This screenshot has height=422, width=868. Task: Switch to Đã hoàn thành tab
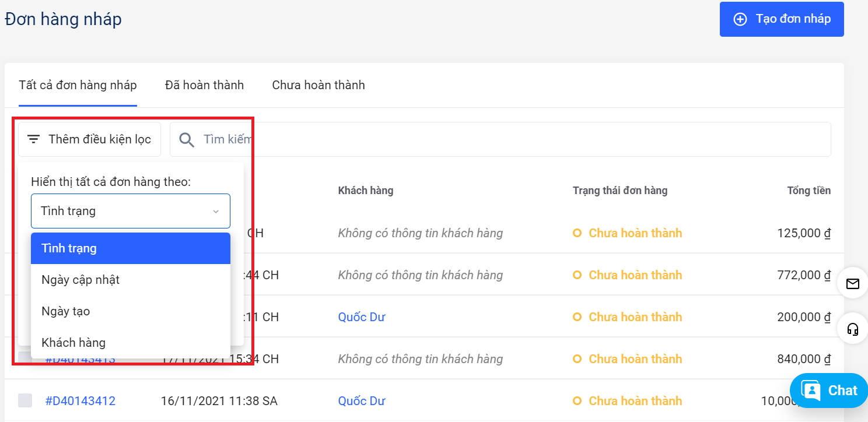[204, 85]
